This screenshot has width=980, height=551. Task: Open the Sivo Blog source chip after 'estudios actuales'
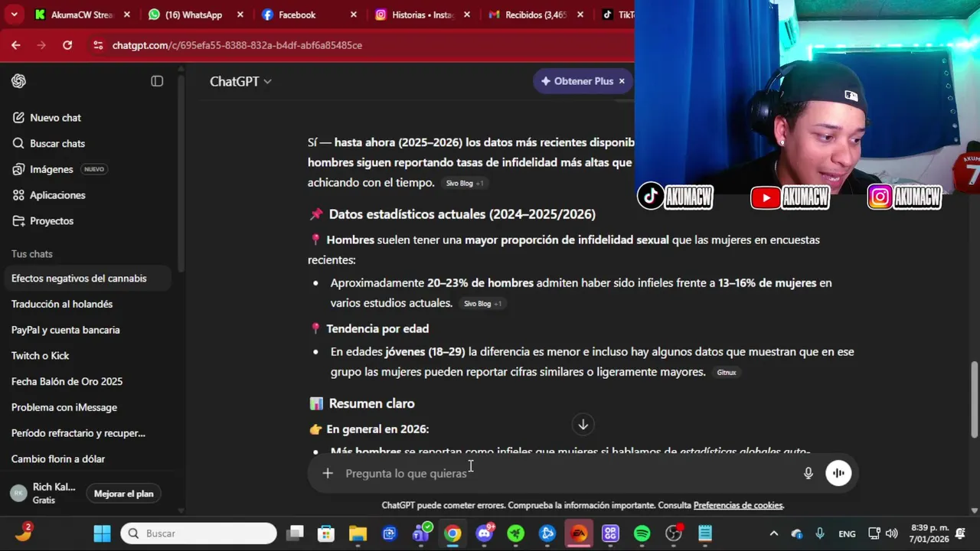click(x=482, y=304)
